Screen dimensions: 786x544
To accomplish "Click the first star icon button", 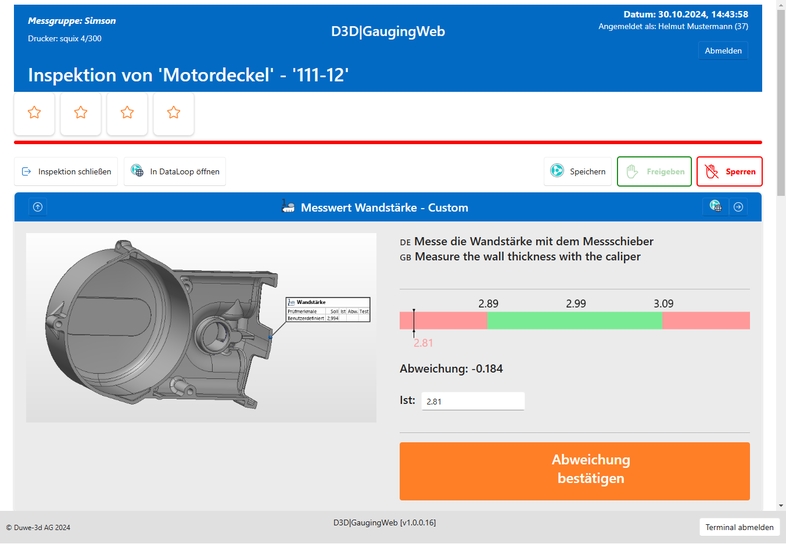I will 34,113.
